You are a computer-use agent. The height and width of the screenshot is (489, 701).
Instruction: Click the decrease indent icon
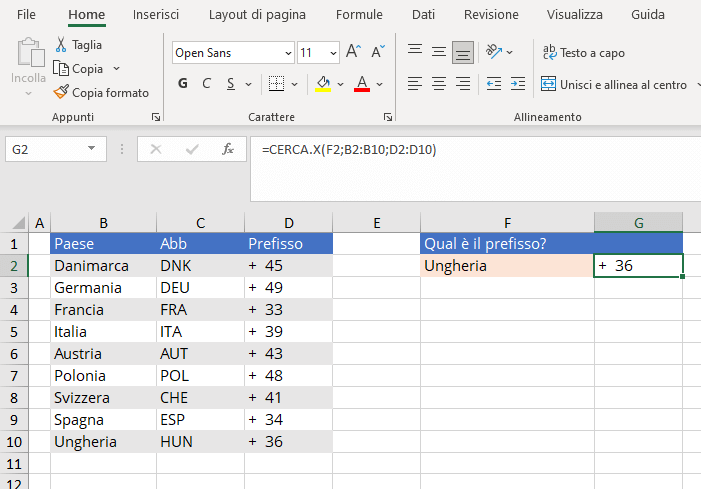tap(494, 84)
